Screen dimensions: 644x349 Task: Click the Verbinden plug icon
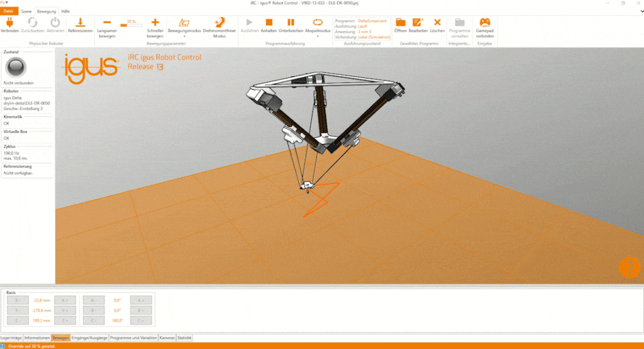9,22
